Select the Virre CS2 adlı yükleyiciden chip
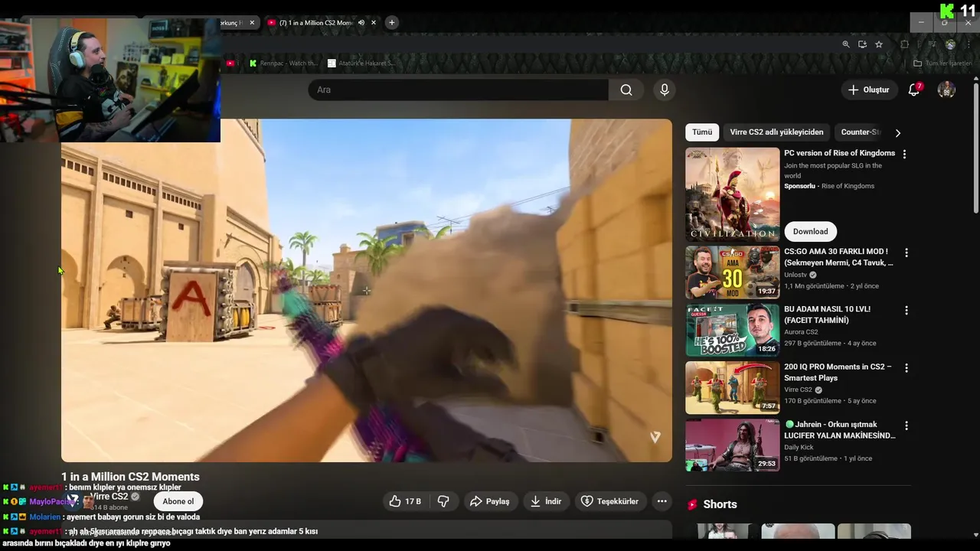 776,132
